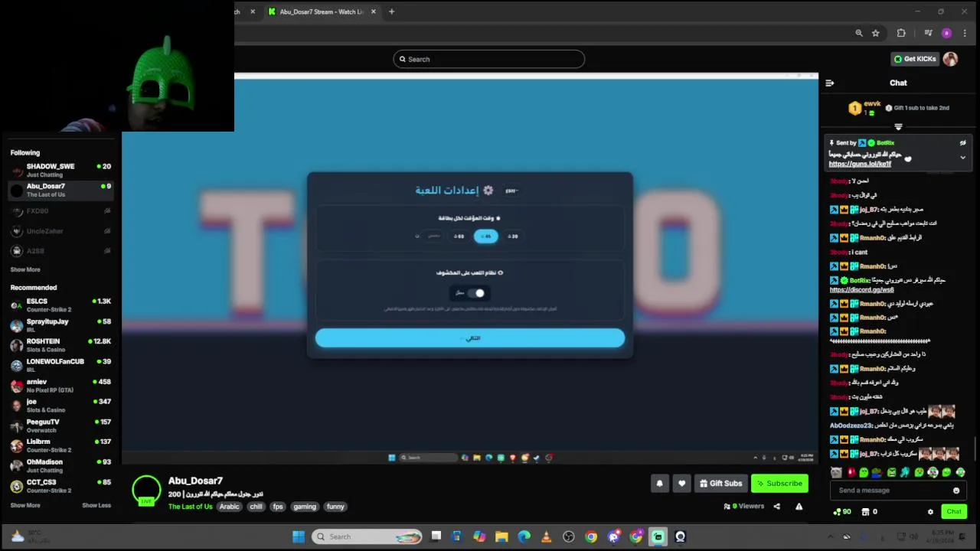Click the fps stream tag
The image size is (980, 551).
[277, 507]
